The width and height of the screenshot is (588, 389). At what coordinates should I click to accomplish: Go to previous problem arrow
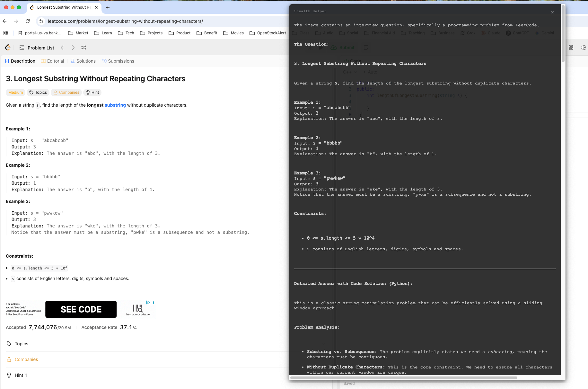coord(62,48)
